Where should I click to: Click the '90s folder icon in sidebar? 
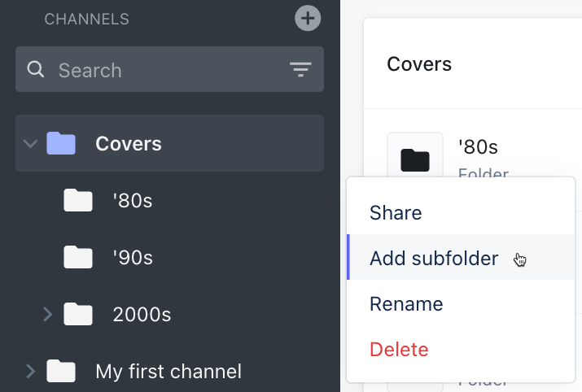tap(78, 257)
